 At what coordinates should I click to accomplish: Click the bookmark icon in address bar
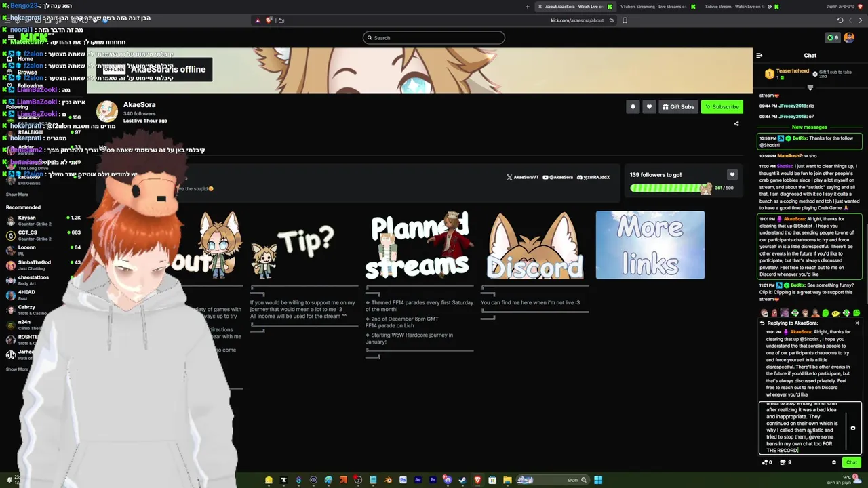[x=625, y=20]
